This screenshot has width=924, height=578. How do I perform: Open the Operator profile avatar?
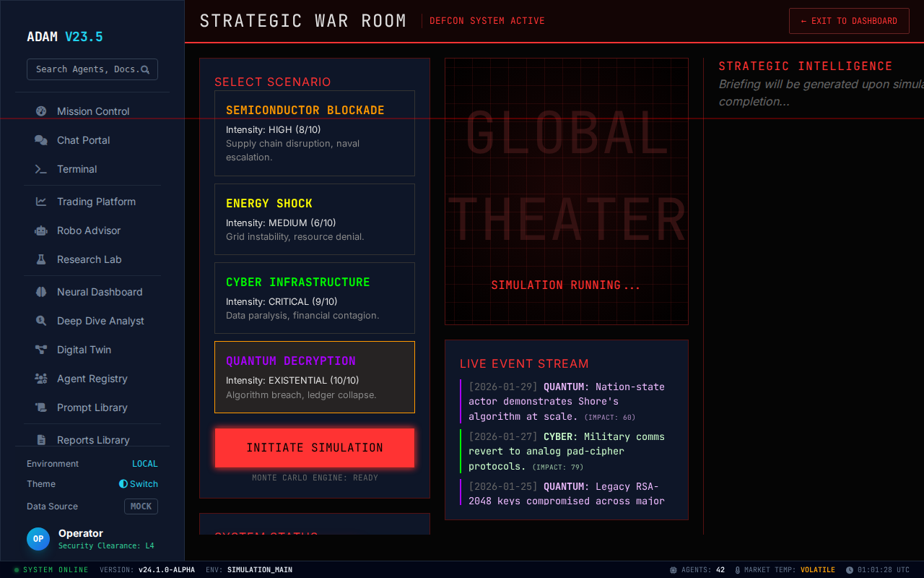(x=38, y=539)
